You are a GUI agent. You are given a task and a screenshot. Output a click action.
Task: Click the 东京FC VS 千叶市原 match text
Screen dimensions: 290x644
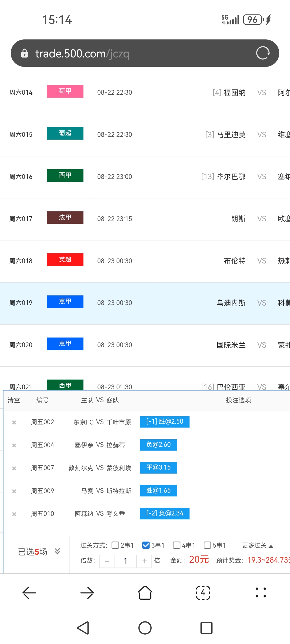(102, 422)
